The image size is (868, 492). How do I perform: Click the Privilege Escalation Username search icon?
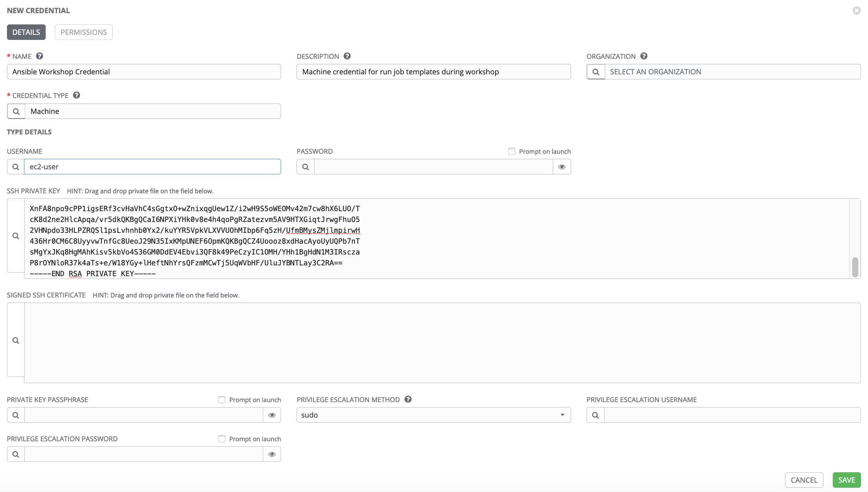click(x=595, y=415)
